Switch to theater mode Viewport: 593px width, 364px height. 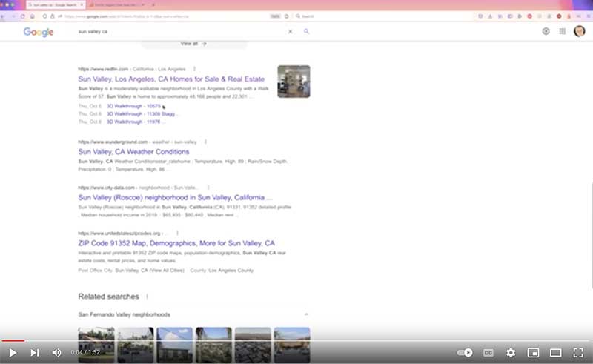point(555,353)
